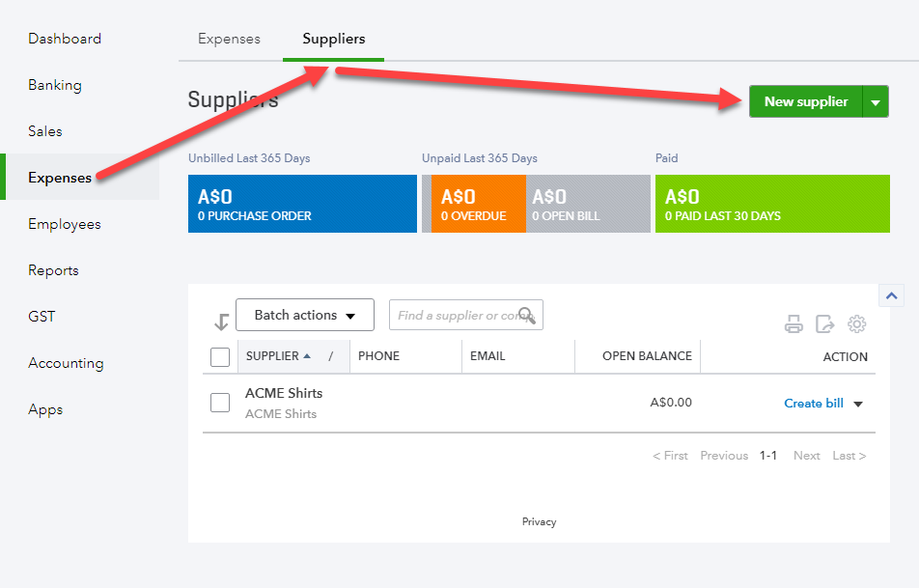
Task: Open the Batch actions dropdown
Action: tap(305, 315)
